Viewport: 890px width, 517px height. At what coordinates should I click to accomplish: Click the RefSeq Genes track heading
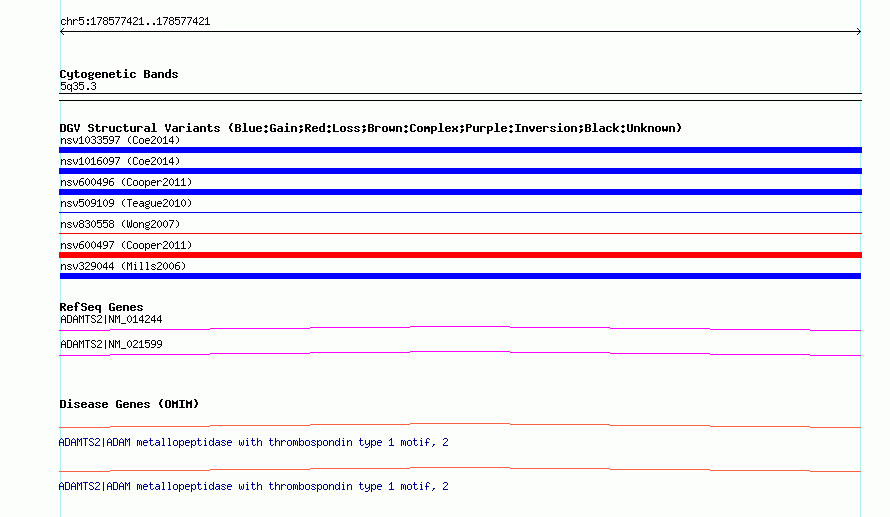click(x=101, y=307)
